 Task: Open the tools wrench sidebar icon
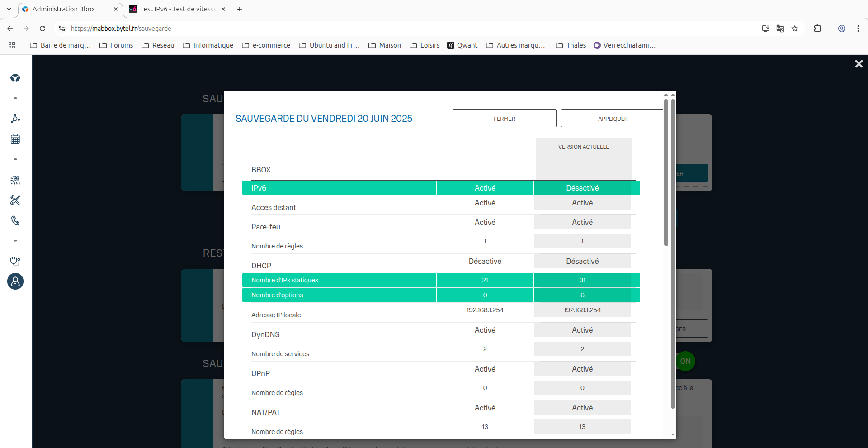15,200
